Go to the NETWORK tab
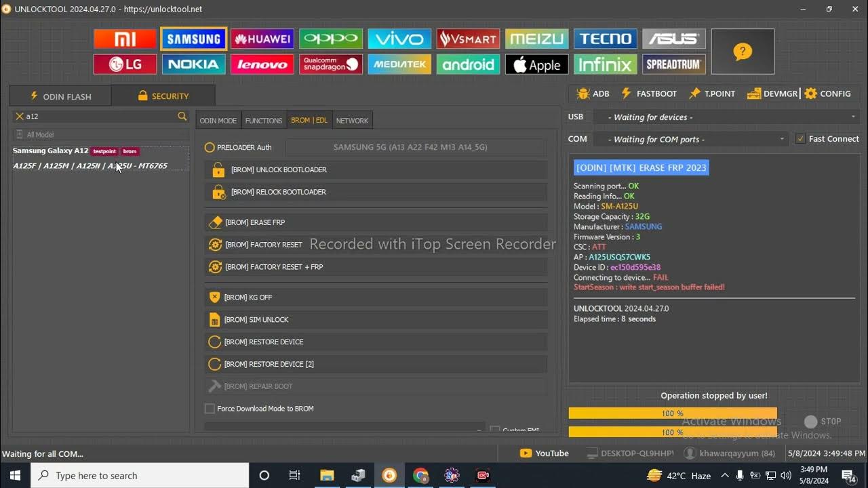 (x=353, y=121)
